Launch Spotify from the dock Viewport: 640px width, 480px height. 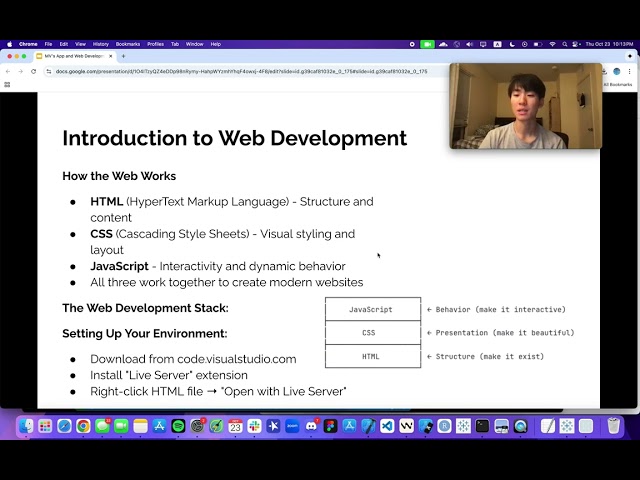178,426
